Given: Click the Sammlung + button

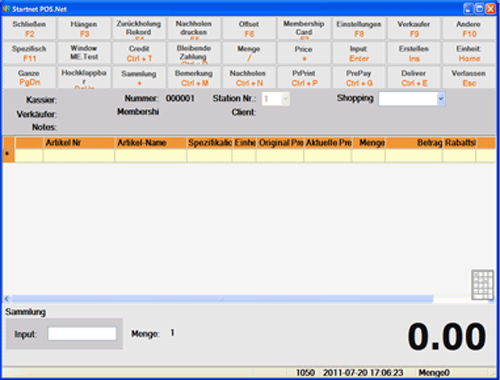Looking at the screenshot, I should pos(139,78).
